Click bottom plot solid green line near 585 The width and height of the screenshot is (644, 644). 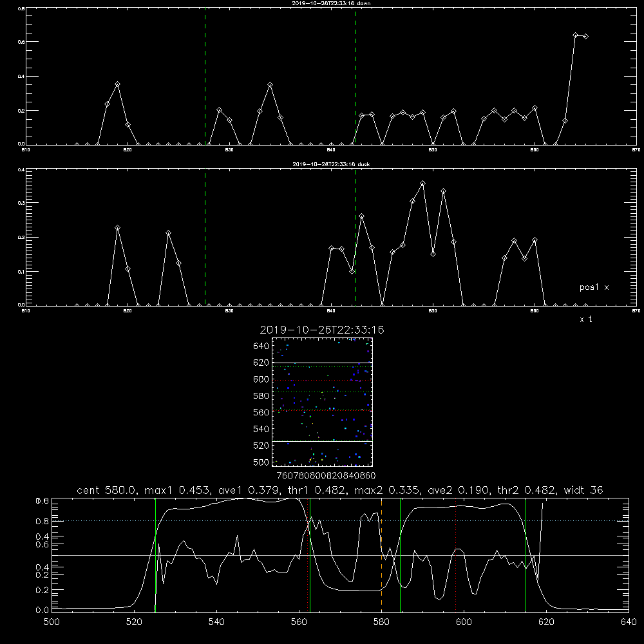coord(400,554)
